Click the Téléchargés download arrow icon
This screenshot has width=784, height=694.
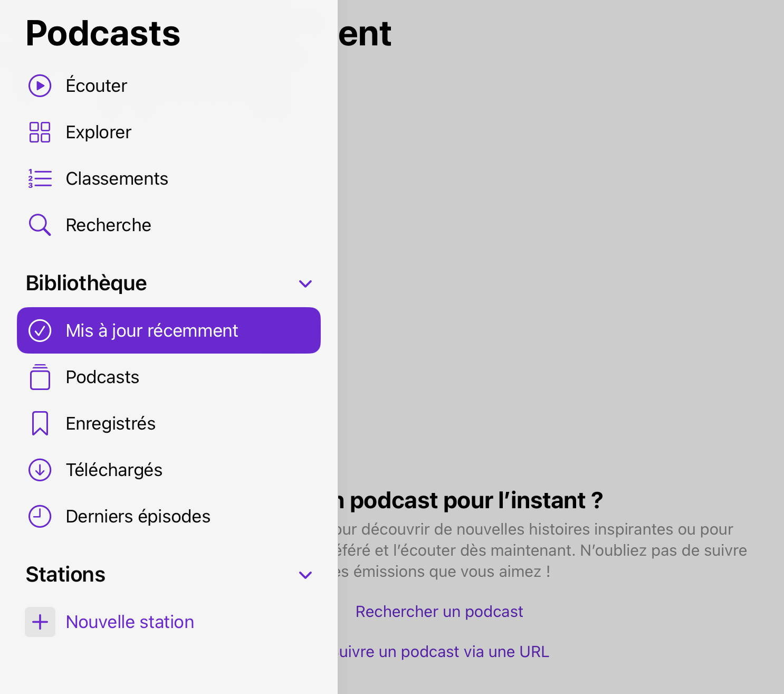(x=40, y=470)
